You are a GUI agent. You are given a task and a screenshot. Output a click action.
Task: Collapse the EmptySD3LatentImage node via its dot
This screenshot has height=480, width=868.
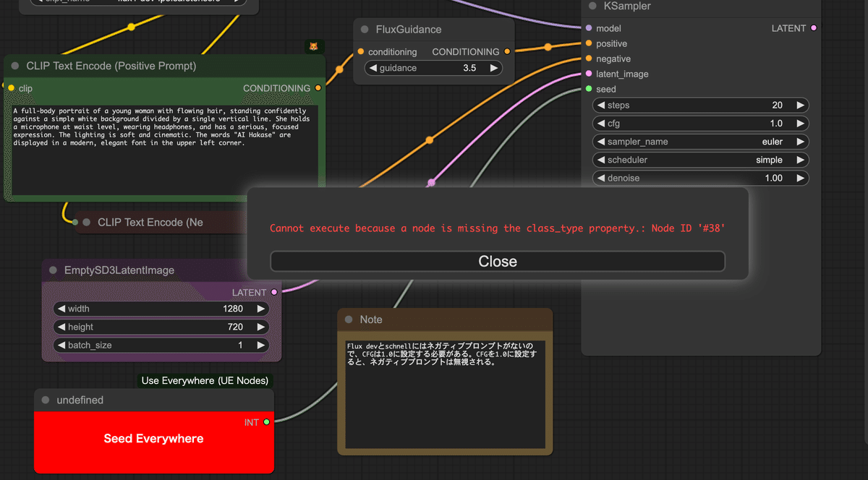tap(53, 270)
